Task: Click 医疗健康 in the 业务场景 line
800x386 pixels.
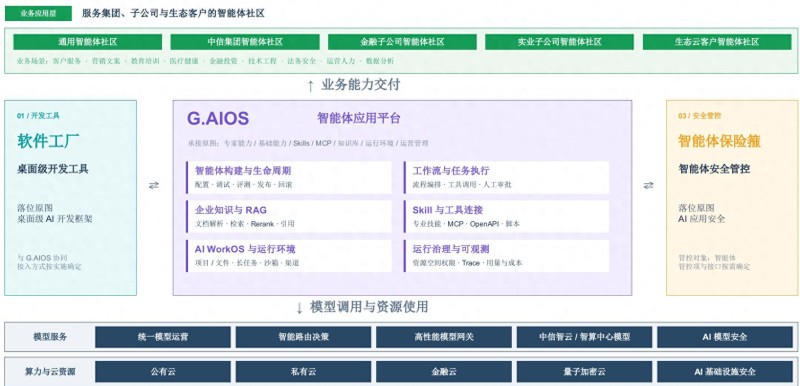Action: pyautogui.click(x=184, y=61)
